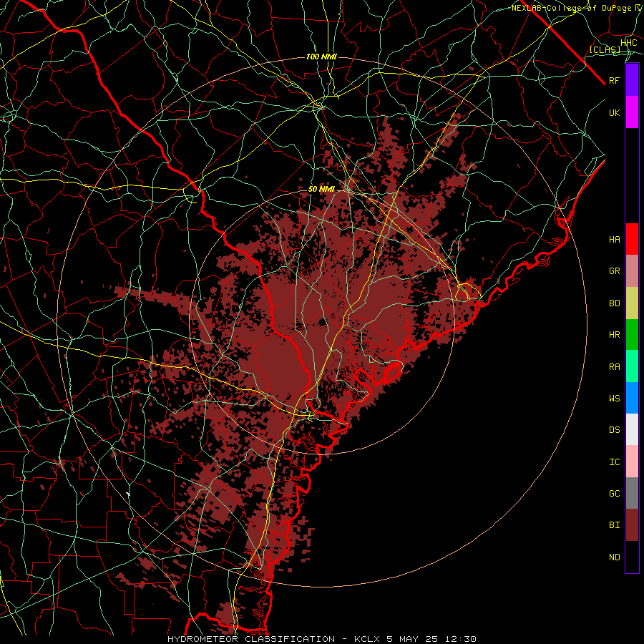Click the KCLX station identifier
The image size is (644, 644).
(367, 639)
